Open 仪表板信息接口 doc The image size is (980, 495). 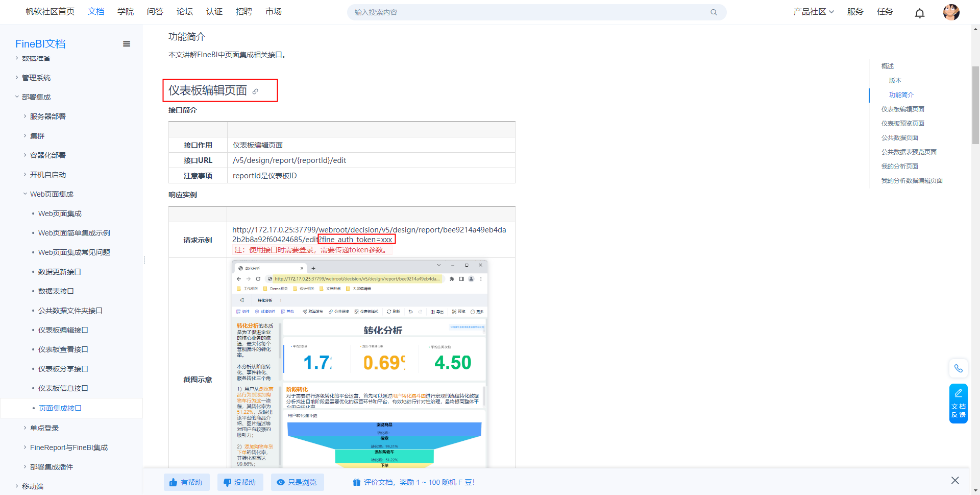(x=63, y=388)
